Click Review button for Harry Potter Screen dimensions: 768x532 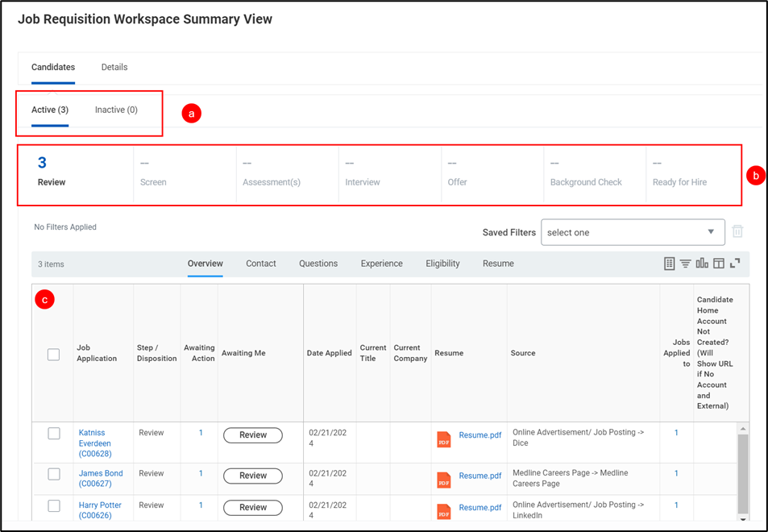click(252, 508)
